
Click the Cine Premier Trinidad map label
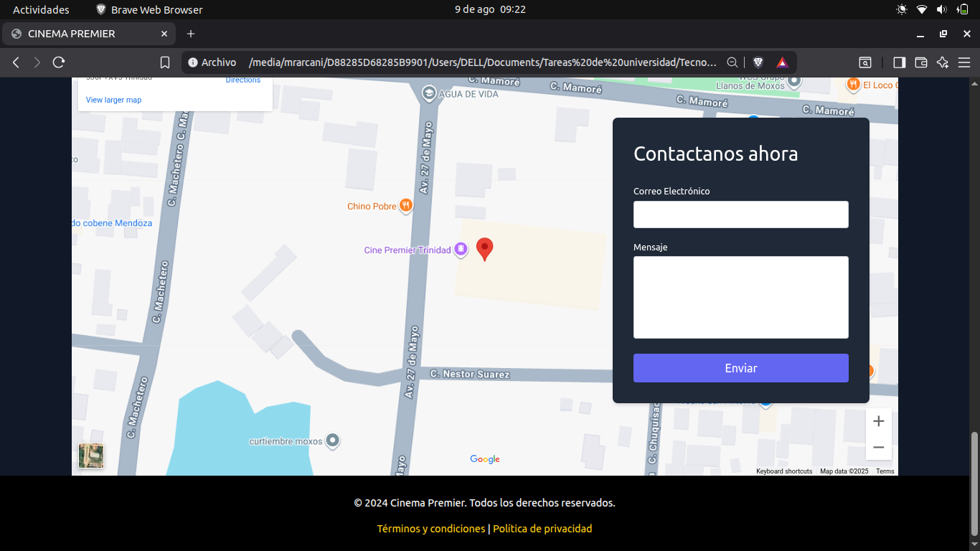pyautogui.click(x=407, y=250)
